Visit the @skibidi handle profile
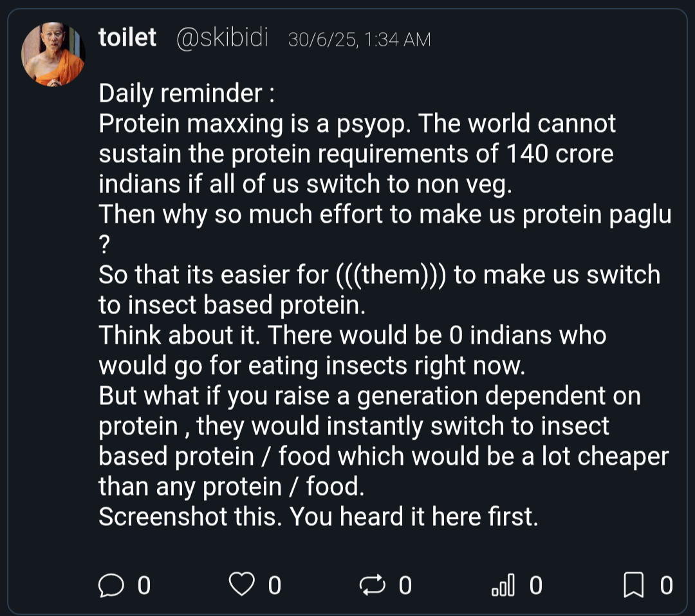The width and height of the screenshot is (695, 616). pyautogui.click(x=222, y=37)
